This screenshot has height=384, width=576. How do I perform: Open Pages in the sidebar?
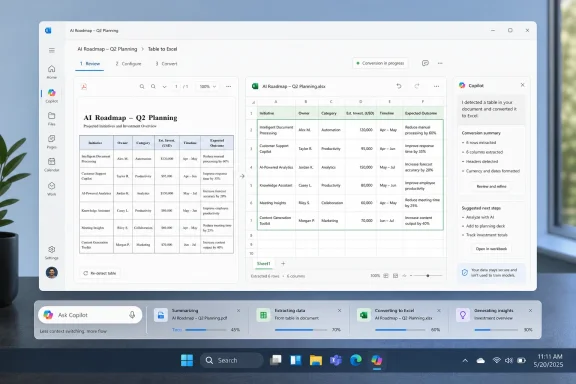coord(51,141)
